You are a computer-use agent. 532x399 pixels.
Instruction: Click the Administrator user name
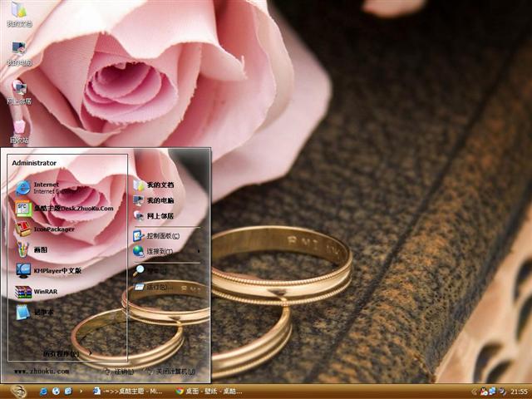tap(34, 163)
